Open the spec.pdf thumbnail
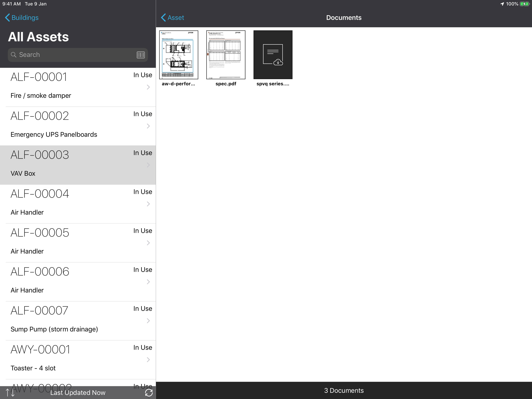Screen dimensions: 532x399 point(226,55)
